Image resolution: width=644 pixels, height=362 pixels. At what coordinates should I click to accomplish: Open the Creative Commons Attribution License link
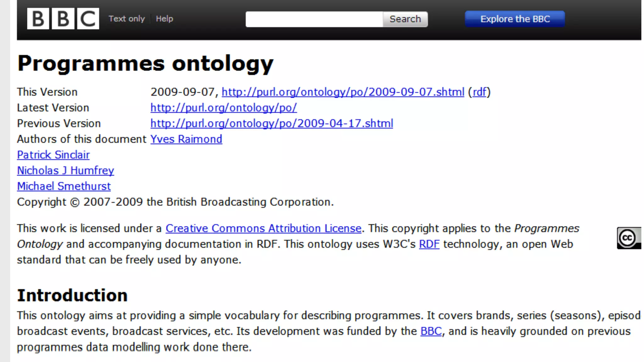coord(263,228)
